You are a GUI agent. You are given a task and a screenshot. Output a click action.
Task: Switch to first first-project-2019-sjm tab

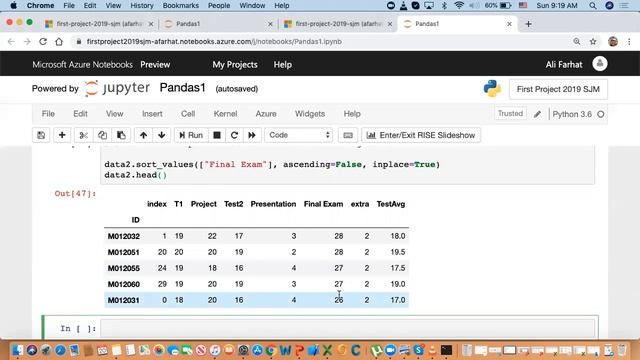99,24
